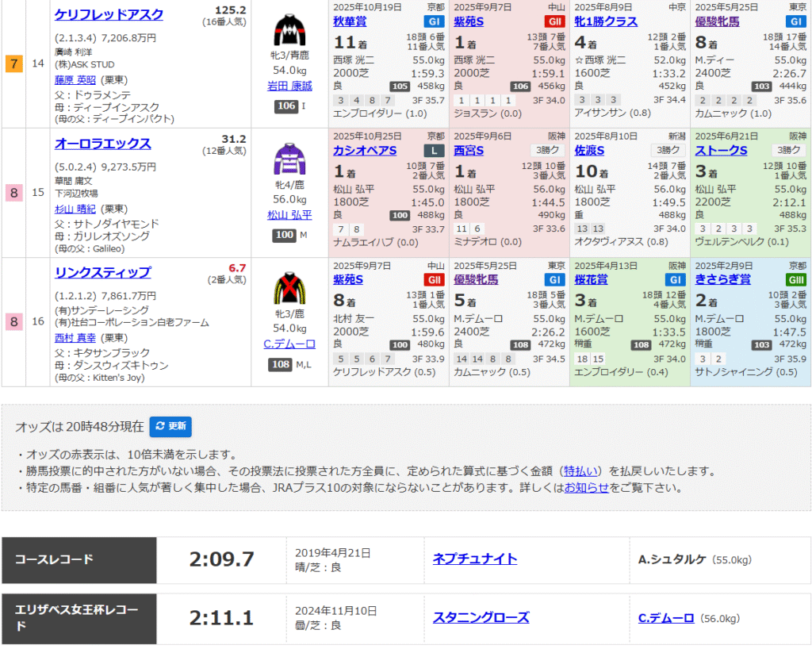Follow the お知らせ link about JRAプラス10
Screen dimensions: 812x649
click(587, 488)
